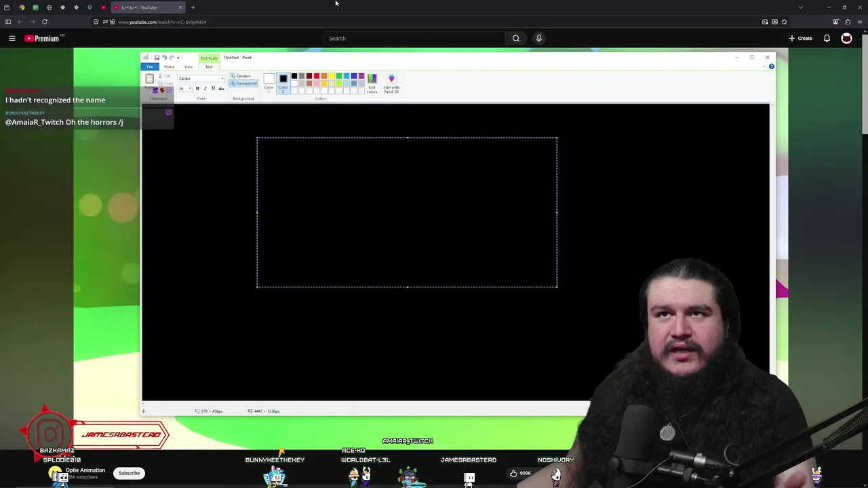The height and width of the screenshot is (488, 868).
Task: Toggle Italic text formatting
Action: 205,88
